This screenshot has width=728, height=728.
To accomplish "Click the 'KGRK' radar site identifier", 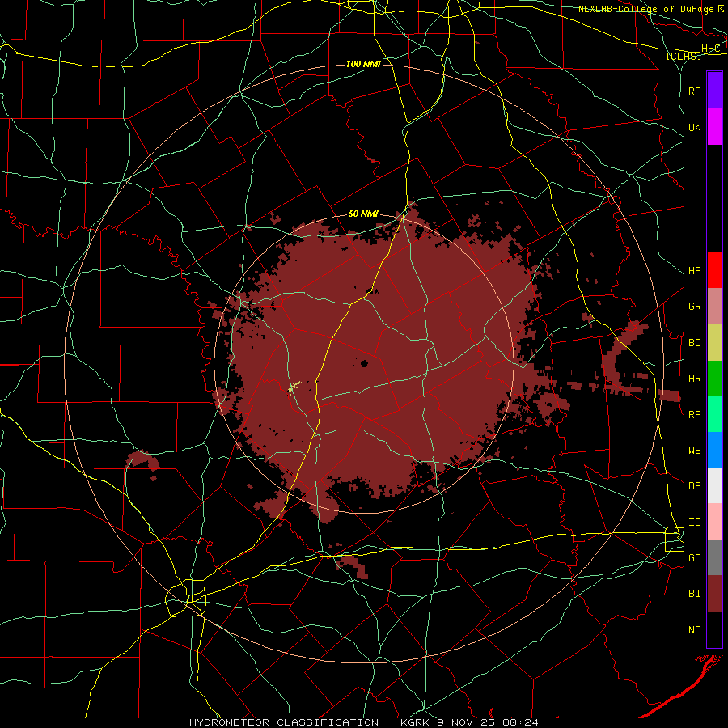I will click(416, 722).
